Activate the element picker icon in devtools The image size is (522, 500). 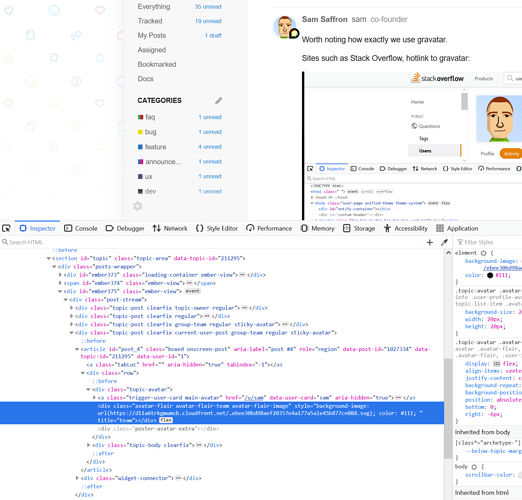(x=6, y=228)
